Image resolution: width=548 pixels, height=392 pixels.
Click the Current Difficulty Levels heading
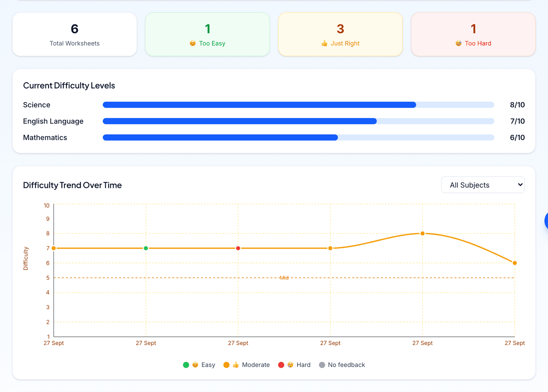pyautogui.click(x=69, y=86)
